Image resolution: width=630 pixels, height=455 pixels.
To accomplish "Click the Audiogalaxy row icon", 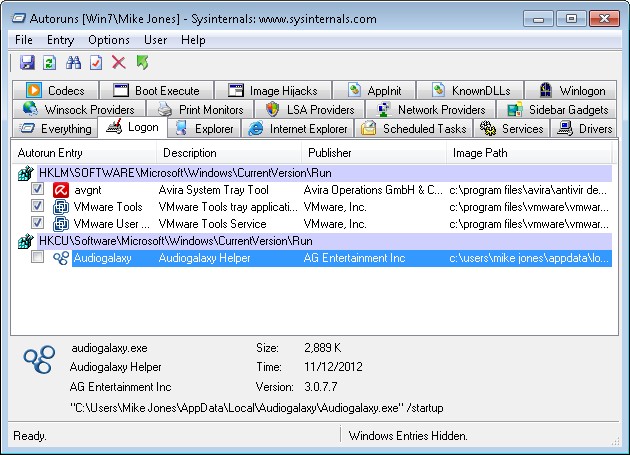I will pyautogui.click(x=61, y=258).
